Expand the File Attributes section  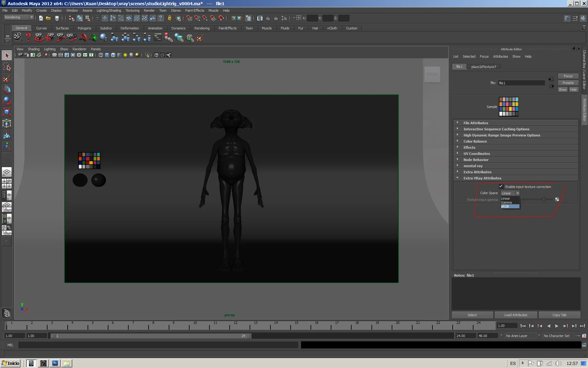click(476, 123)
